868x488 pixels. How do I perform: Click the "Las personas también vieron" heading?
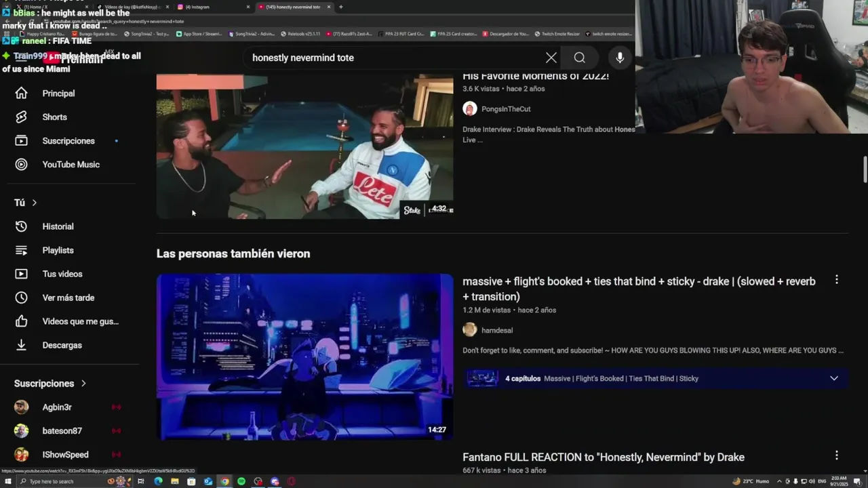233,253
